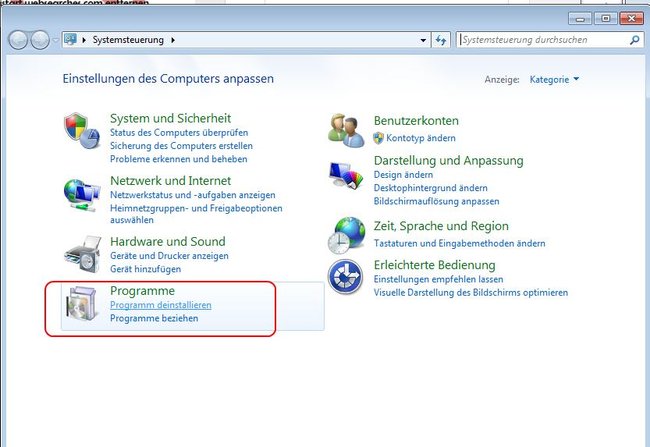Click the Benutzerkonten people icon
Viewport: 650px width, 447px height.
point(346,131)
